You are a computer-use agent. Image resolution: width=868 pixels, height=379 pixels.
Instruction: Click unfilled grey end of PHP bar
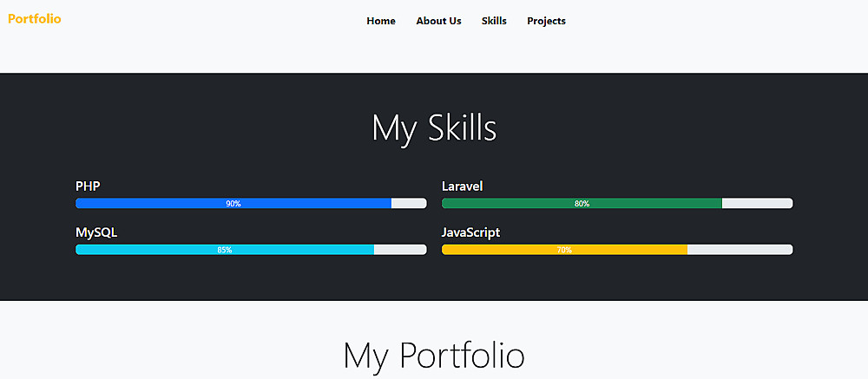click(409, 204)
